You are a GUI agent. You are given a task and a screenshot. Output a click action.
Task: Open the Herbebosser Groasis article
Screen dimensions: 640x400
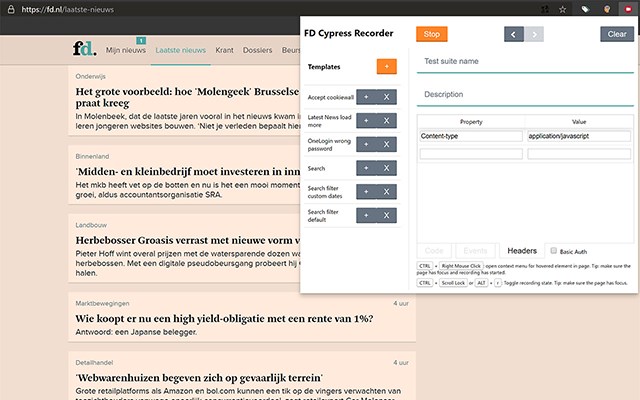(188, 240)
